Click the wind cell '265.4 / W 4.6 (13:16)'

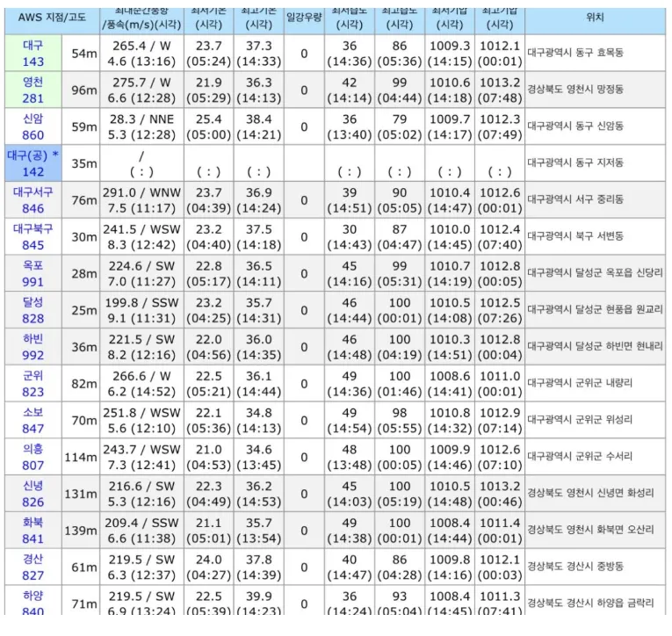(x=141, y=53)
